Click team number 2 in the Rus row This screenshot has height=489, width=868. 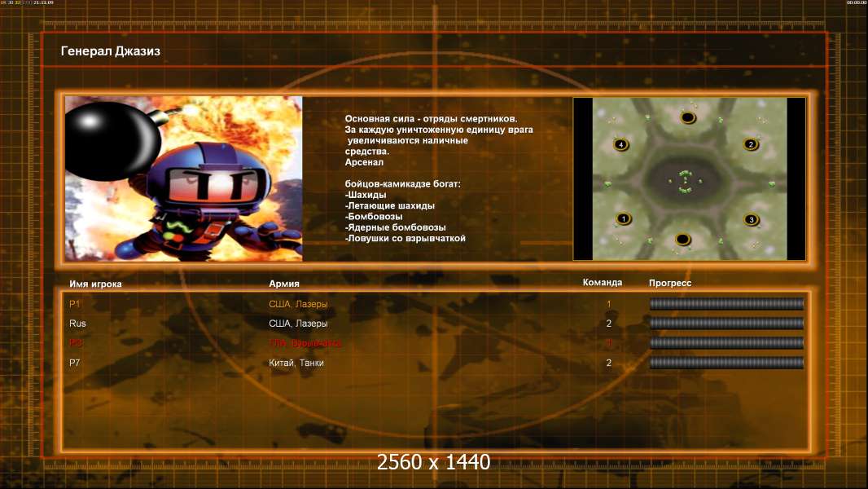pos(609,324)
